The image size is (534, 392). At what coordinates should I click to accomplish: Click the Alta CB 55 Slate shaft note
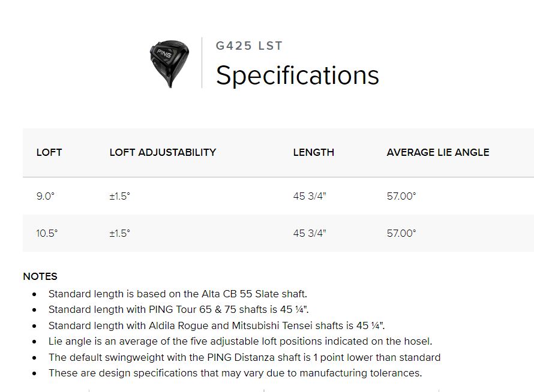[x=178, y=294]
